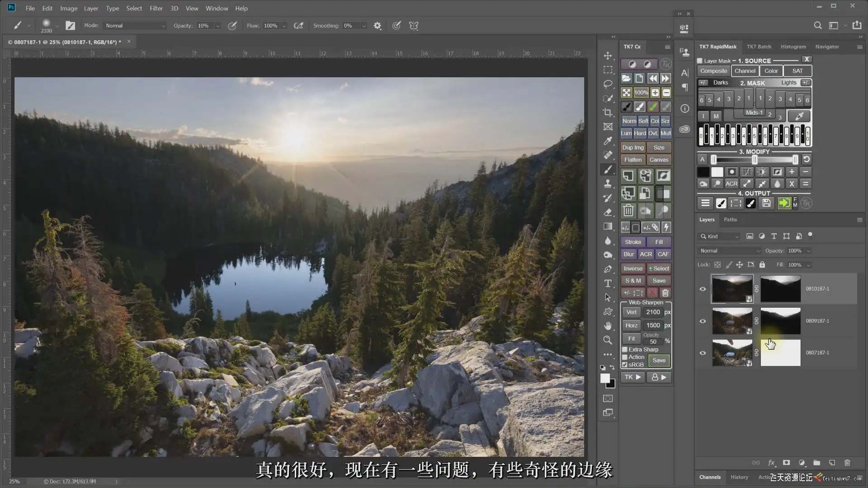
Task: Click the Flatten button
Action: tap(632, 160)
